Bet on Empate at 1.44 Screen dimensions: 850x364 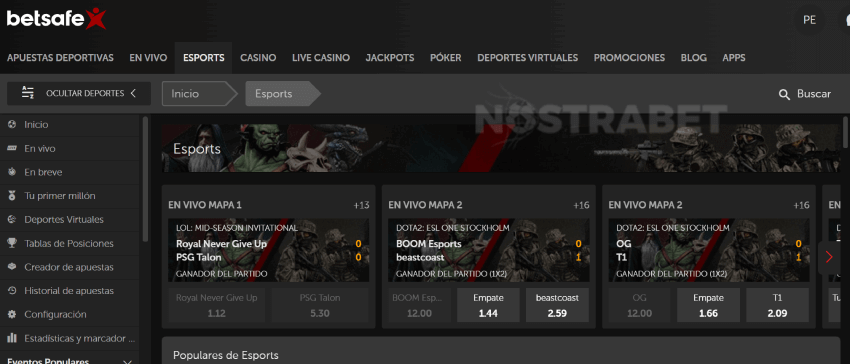pyautogui.click(x=488, y=305)
